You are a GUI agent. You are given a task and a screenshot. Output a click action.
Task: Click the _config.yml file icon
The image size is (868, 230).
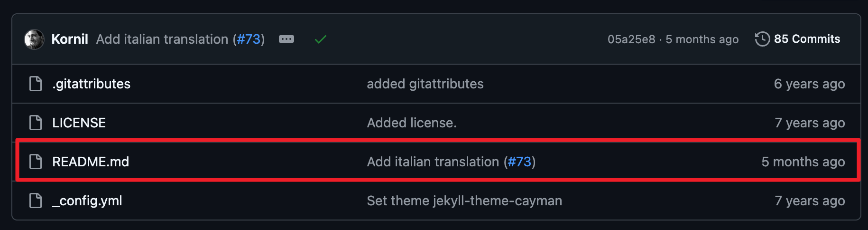[x=36, y=201]
